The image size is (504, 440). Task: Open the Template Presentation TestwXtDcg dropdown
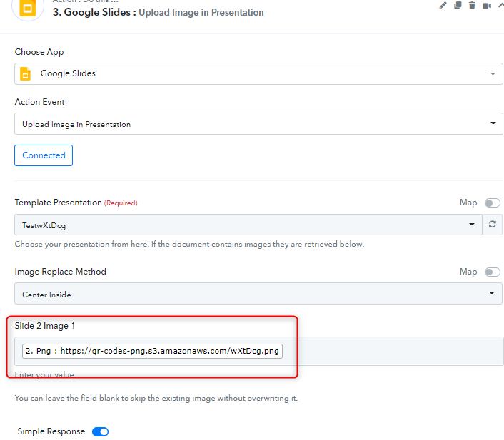point(248,225)
